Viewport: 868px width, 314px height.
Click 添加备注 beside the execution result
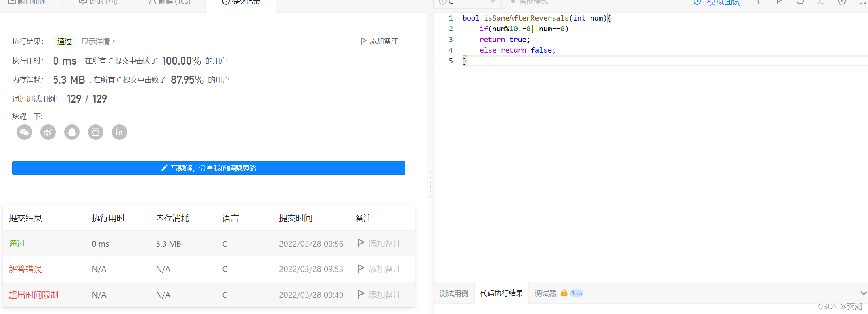coord(379,41)
